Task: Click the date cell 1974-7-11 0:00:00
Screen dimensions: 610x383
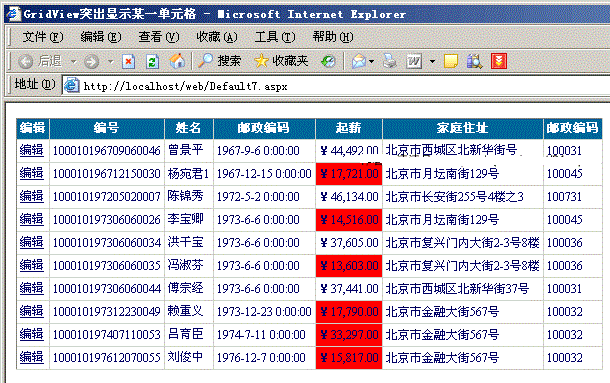Action: (264, 334)
